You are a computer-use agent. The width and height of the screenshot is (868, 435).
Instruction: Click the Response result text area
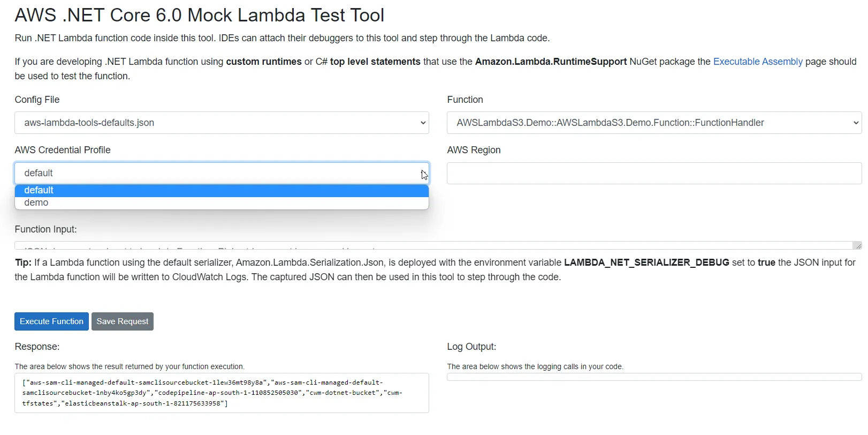click(x=222, y=393)
